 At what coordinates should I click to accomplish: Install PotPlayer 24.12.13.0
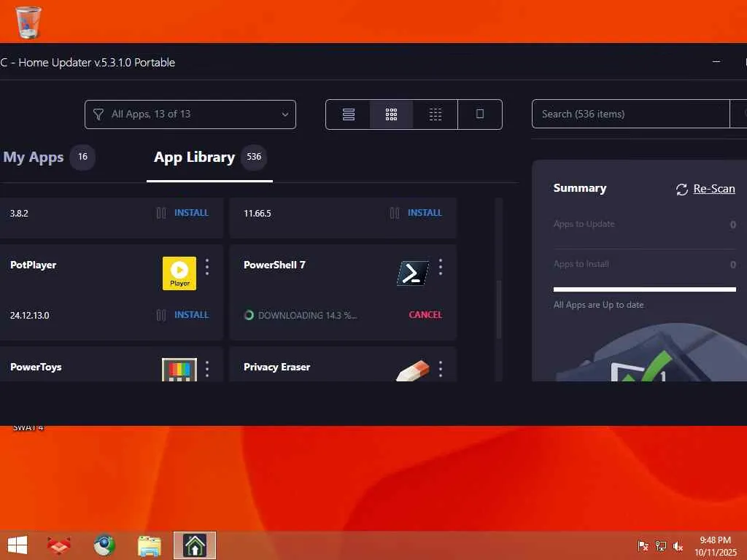(192, 315)
